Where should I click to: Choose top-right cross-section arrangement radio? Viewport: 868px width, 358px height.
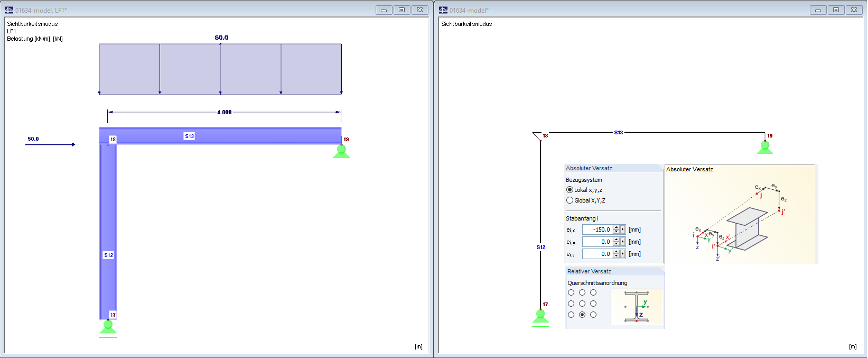click(593, 292)
